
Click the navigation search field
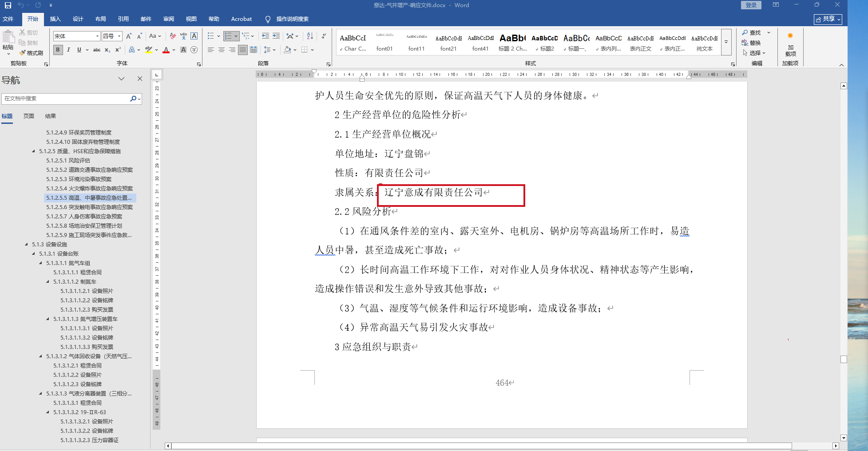(x=65, y=99)
